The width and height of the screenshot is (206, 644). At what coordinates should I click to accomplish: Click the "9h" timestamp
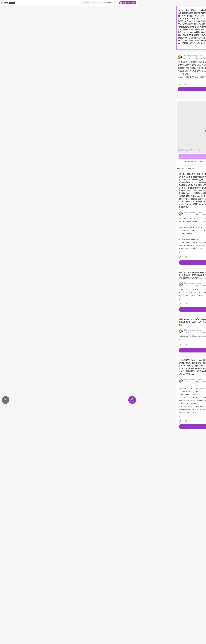point(179,416)
